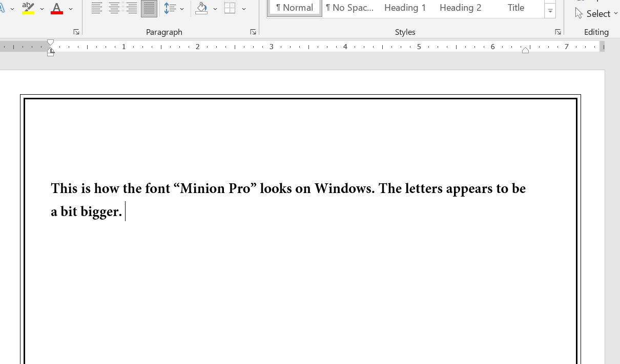620x364 pixels.
Task: Apply paragraph shading fill
Action: pyautogui.click(x=202, y=8)
